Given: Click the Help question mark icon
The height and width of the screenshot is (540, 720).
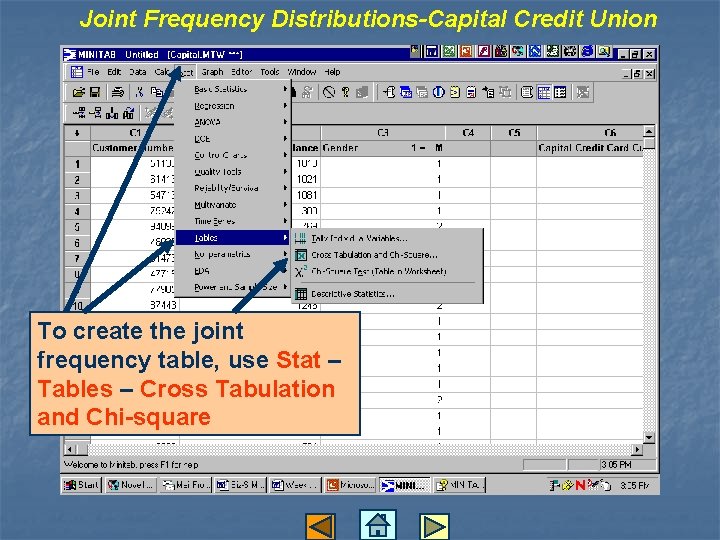Looking at the screenshot, I should coord(346,92).
